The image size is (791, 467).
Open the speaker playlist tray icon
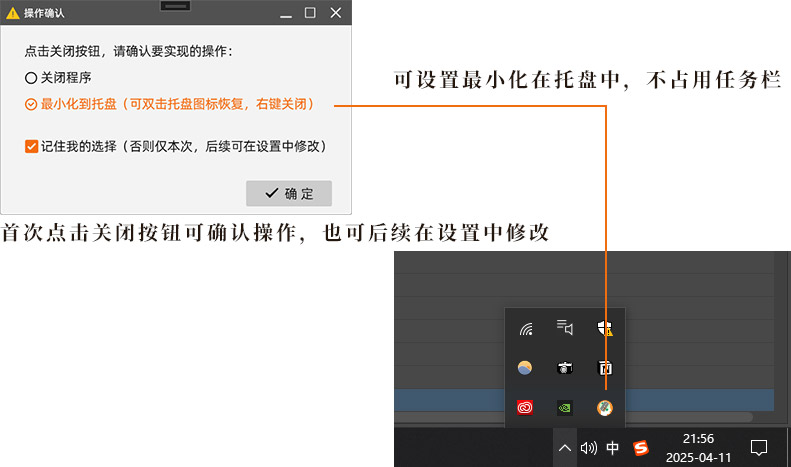click(564, 327)
